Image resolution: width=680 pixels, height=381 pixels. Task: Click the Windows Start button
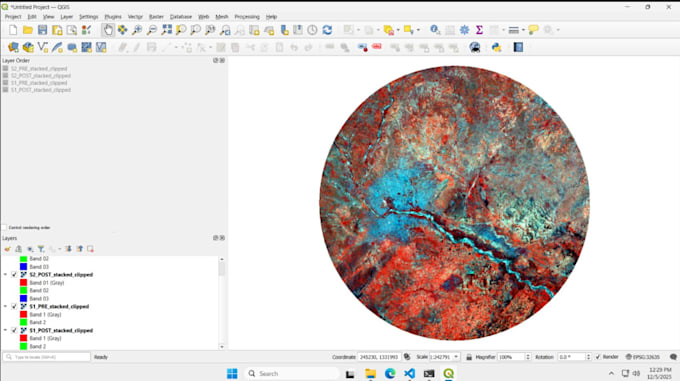tap(232, 373)
